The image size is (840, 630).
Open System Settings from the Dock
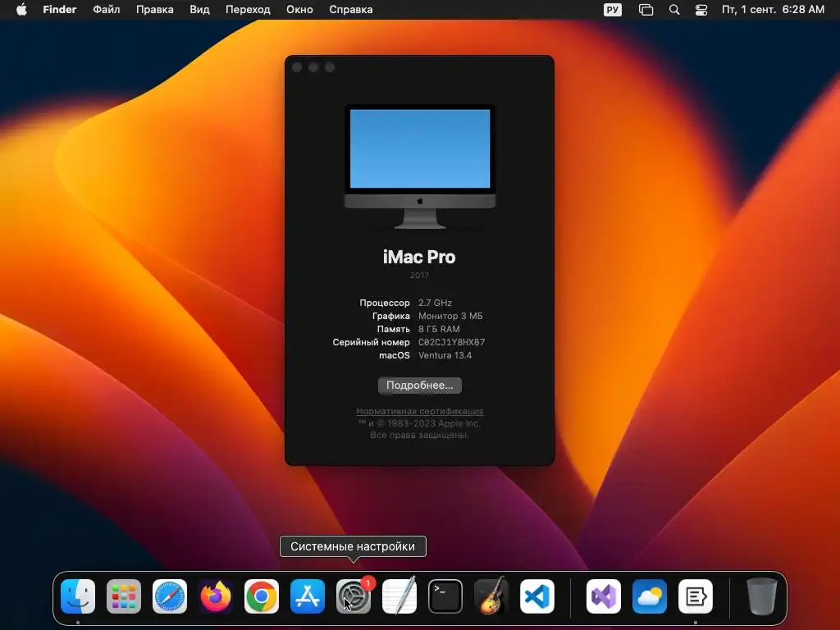pyautogui.click(x=354, y=596)
